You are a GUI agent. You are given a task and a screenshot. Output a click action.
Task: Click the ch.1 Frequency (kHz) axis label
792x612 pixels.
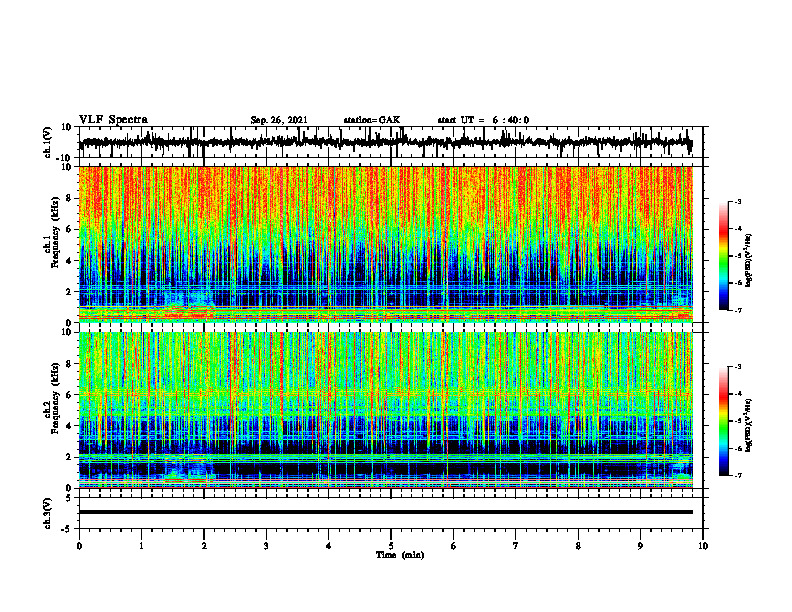(51, 232)
